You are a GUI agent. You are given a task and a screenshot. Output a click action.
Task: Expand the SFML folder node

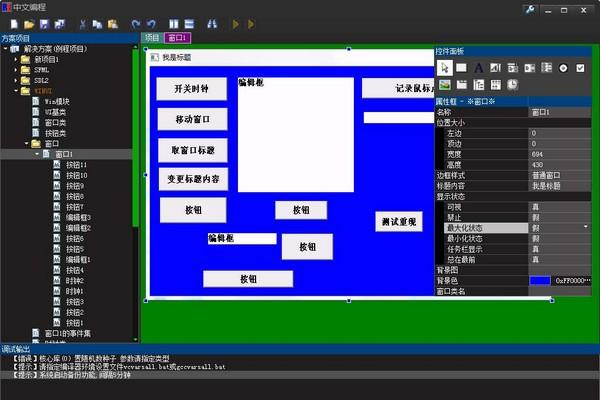pos(16,70)
